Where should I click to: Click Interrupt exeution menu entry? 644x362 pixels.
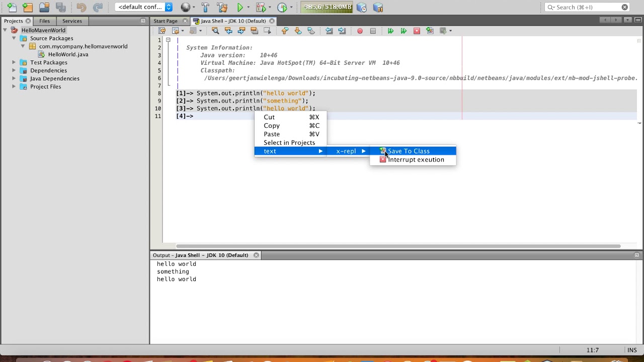(x=413, y=159)
